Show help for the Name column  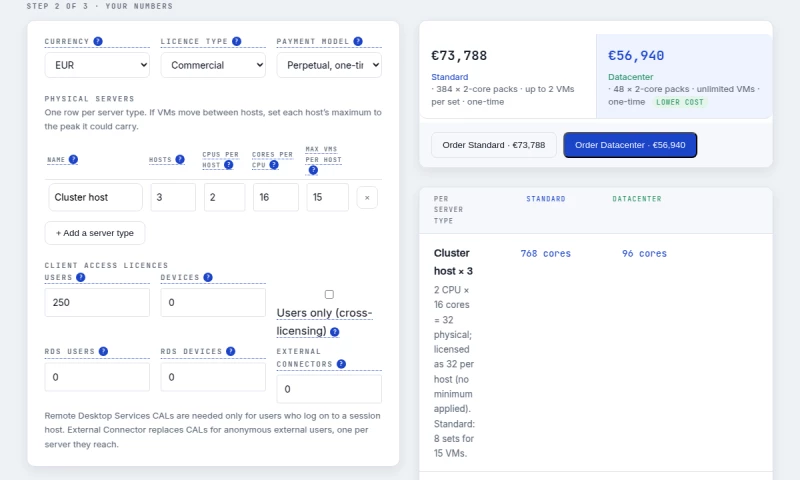pyautogui.click(x=73, y=160)
